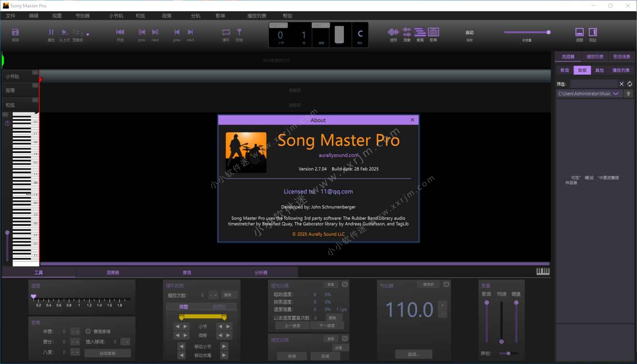Toggle the metronome power icon

[446, 284]
